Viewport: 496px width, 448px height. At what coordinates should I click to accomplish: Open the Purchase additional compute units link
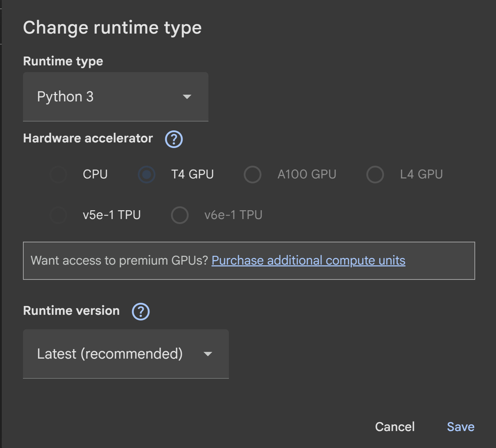click(308, 261)
